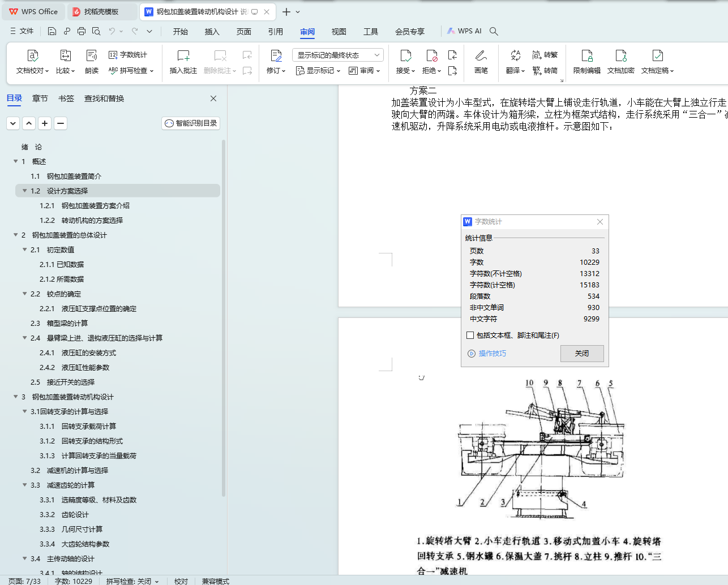Collapse the 1 概述 outline section
Image resolution: width=728 pixels, height=585 pixels.
(15, 161)
